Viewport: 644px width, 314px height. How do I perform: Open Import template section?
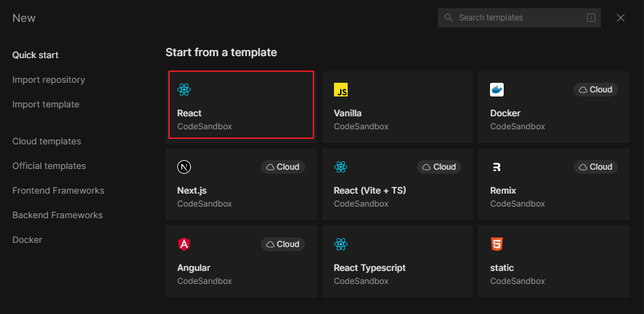tap(46, 104)
